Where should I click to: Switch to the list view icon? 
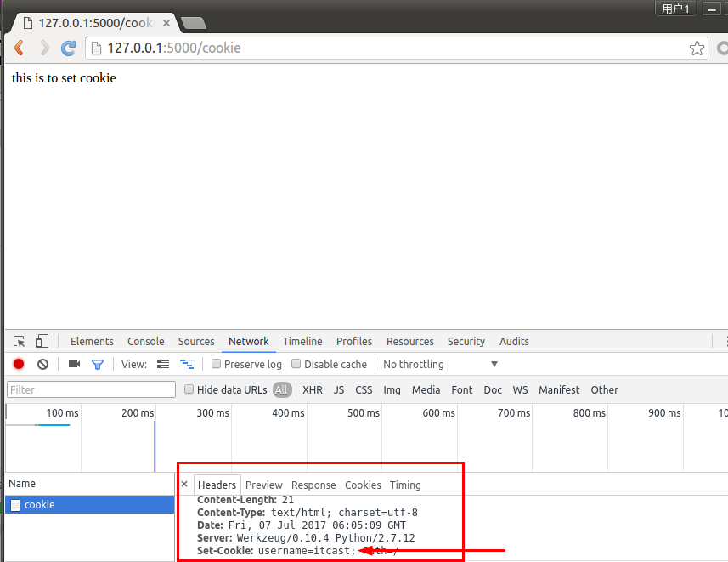pyautogui.click(x=163, y=365)
